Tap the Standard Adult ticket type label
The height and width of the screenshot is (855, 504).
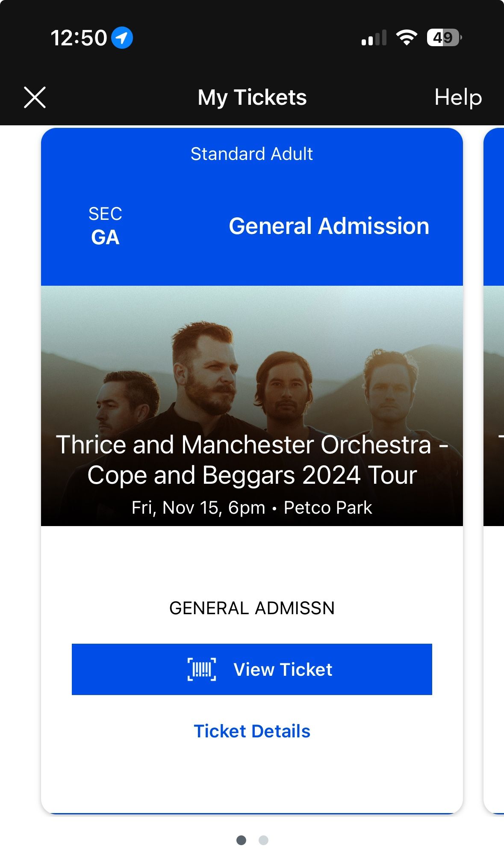252,154
